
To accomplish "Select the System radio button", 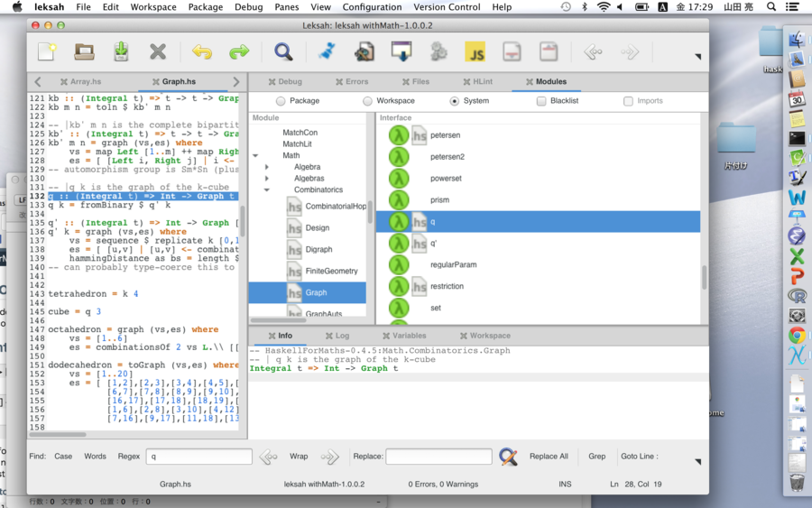I will pyautogui.click(x=454, y=101).
